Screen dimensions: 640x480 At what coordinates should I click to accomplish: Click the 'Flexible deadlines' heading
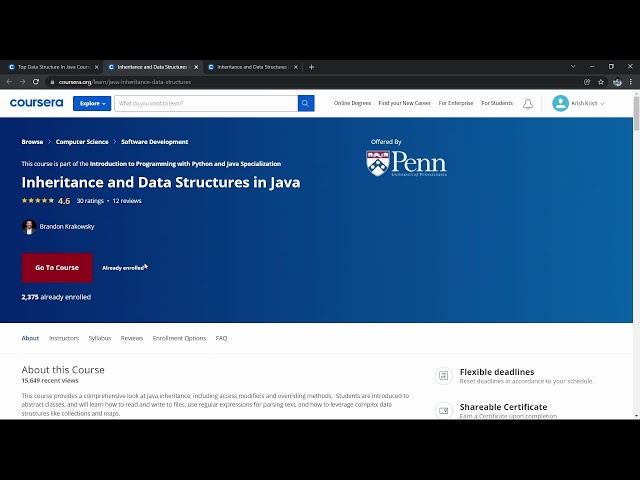tap(497, 372)
